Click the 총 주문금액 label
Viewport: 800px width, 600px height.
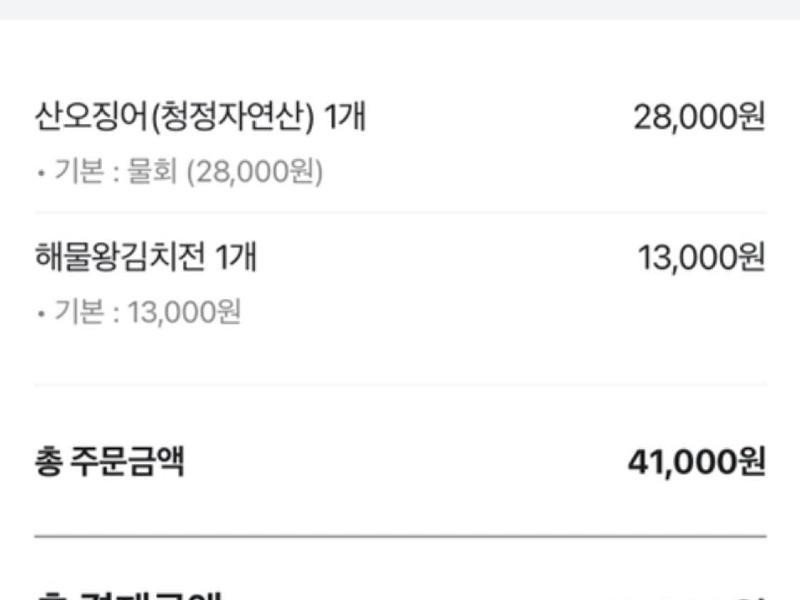click(x=110, y=462)
